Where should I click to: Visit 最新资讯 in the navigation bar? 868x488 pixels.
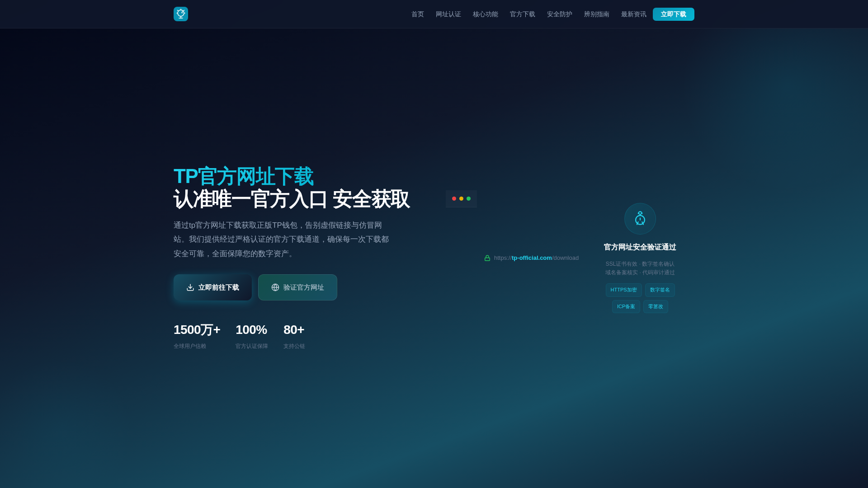pyautogui.click(x=634, y=14)
